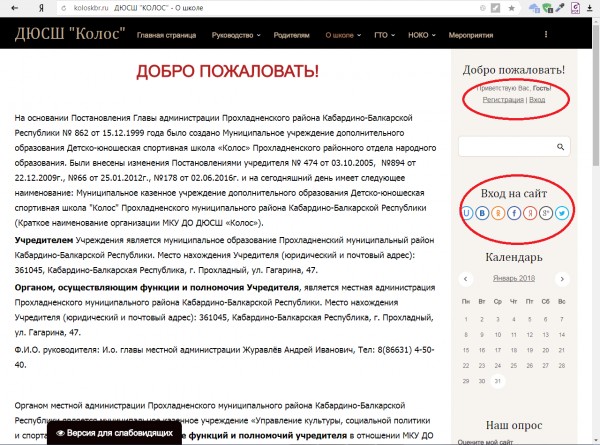Open the purple document extension icon
The height and width of the screenshot is (445, 600).
575,8
